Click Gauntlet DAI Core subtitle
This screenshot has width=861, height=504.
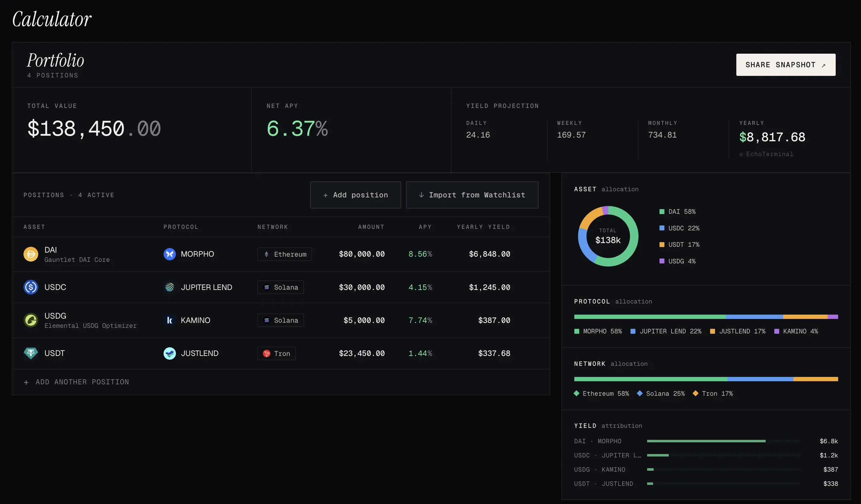(x=77, y=260)
